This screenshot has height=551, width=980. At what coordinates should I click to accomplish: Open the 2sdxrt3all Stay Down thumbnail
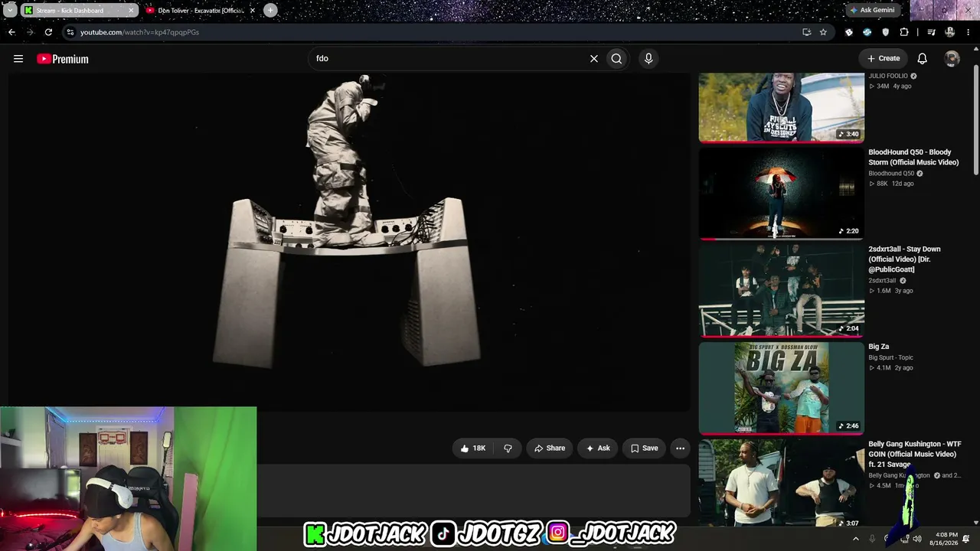coord(781,291)
